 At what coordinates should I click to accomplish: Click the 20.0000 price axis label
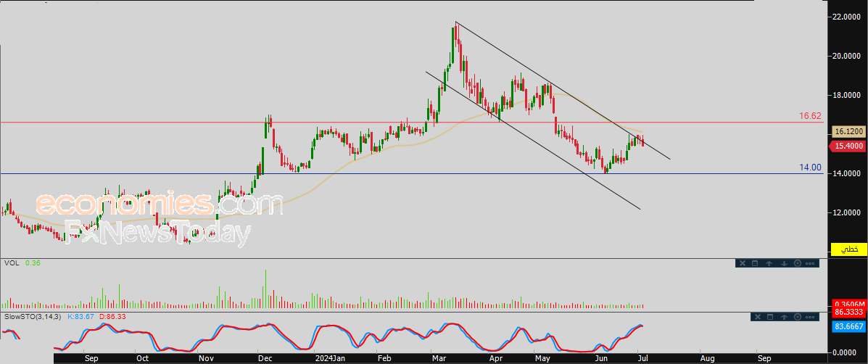(x=848, y=56)
